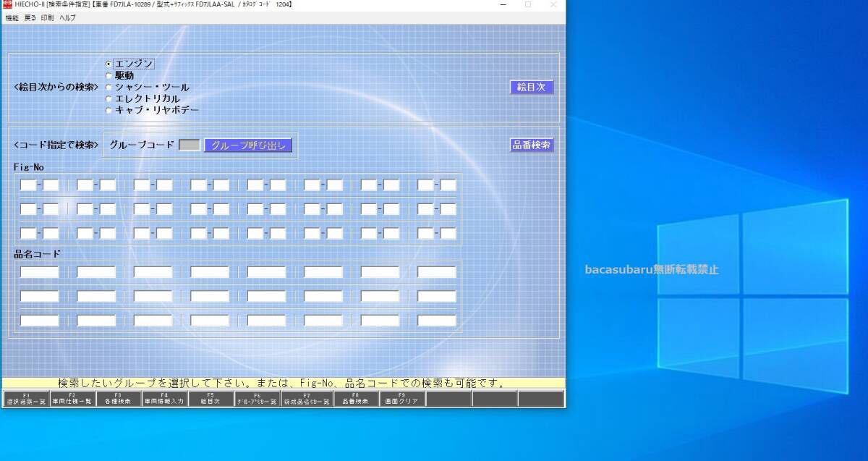Clear the screen with F9 画面クリア
This screenshot has height=461, width=868.
401,398
